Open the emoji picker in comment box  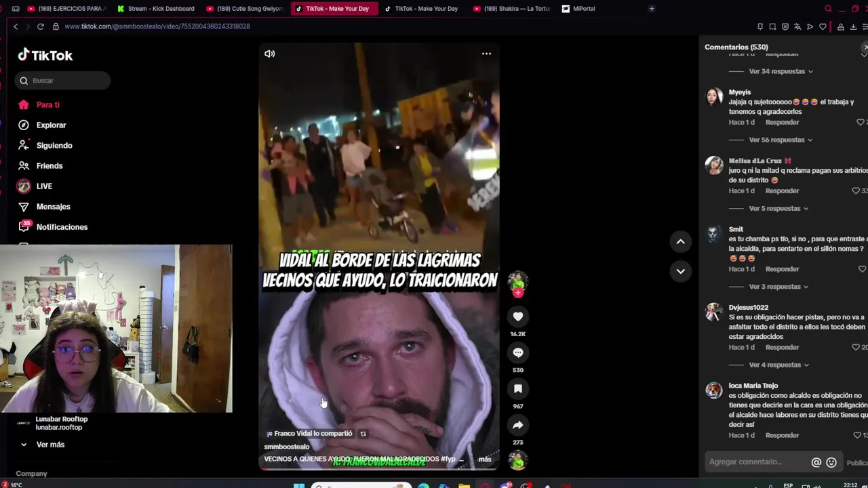(x=831, y=462)
